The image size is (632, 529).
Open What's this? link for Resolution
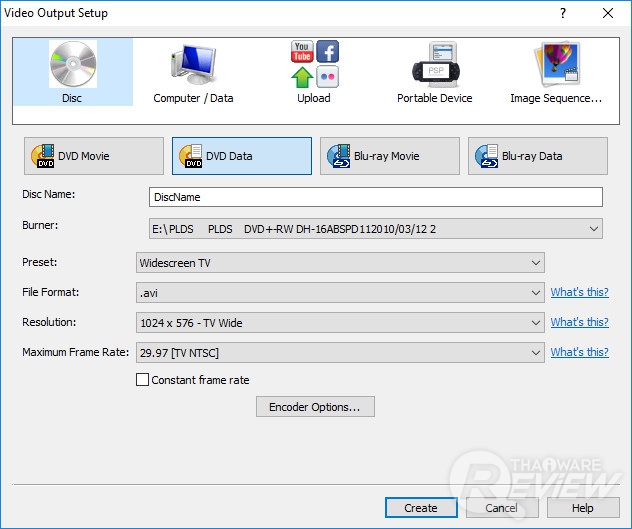(x=580, y=322)
